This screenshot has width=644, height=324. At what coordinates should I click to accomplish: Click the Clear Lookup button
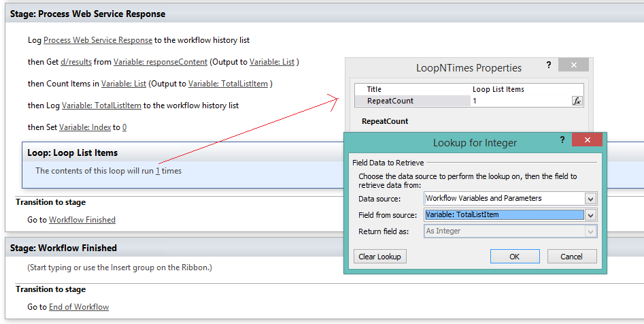pyautogui.click(x=380, y=257)
